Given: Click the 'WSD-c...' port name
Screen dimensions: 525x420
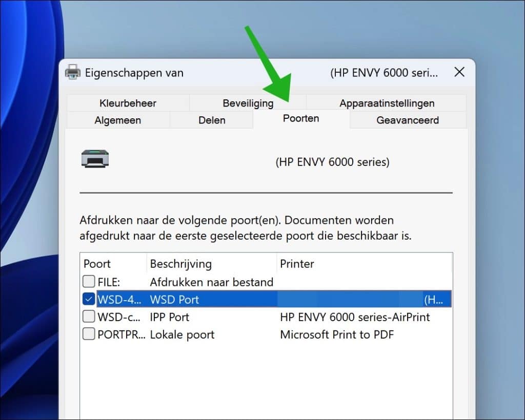Looking at the screenshot, I should 119,317.
